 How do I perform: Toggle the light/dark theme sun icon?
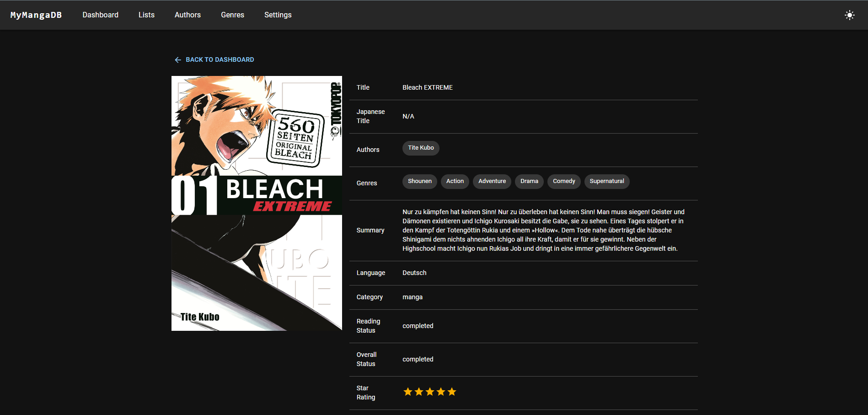(849, 15)
